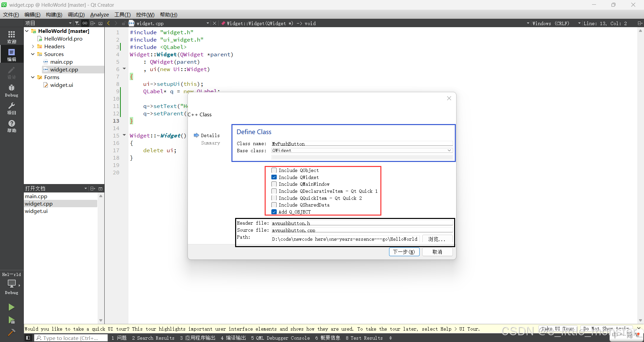Click 浏览... to browse for path
This screenshot has height=342, width=644.
point(437,239)
